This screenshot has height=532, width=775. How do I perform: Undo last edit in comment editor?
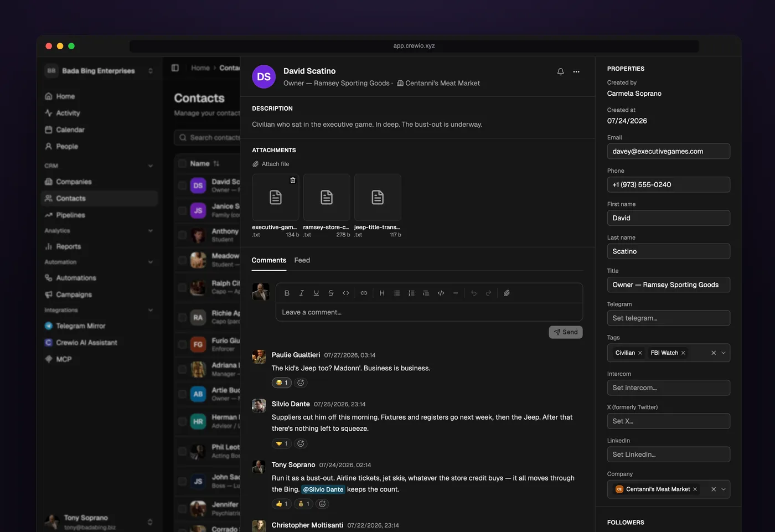click(474, 293)
